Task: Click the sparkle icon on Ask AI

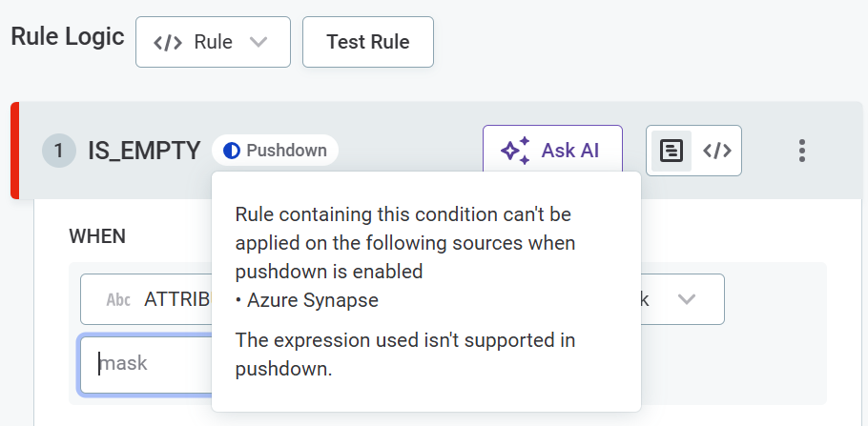Action: (515, 151)
